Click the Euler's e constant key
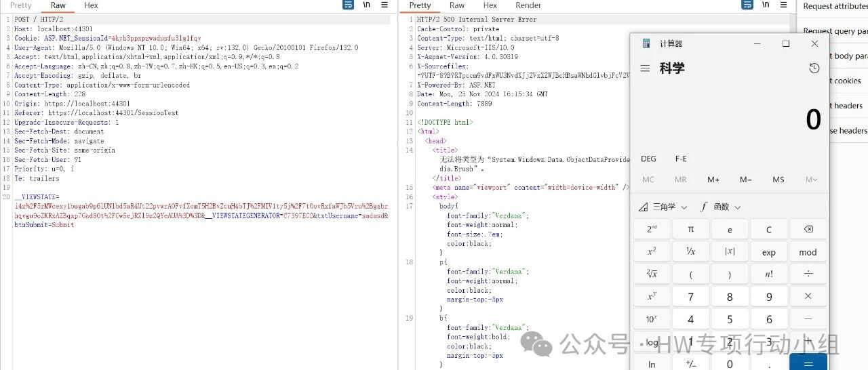This screenshot has height=370, width=868. pos(730,229)
